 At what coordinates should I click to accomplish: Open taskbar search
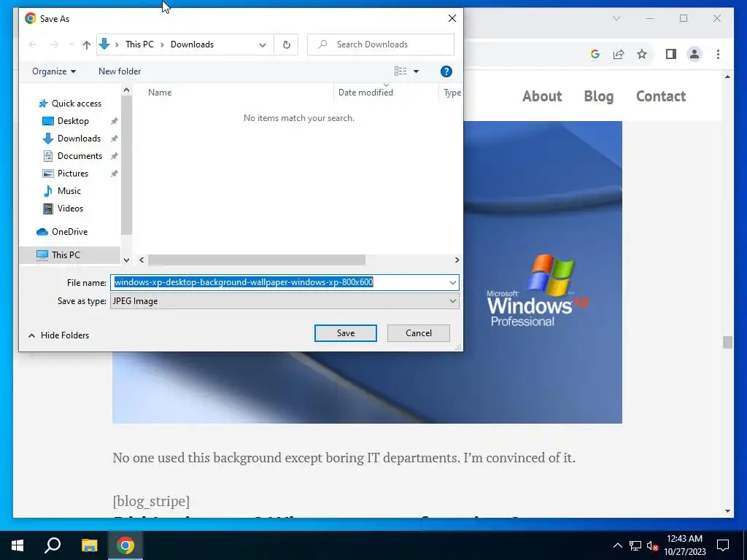[x=53, y=545]
